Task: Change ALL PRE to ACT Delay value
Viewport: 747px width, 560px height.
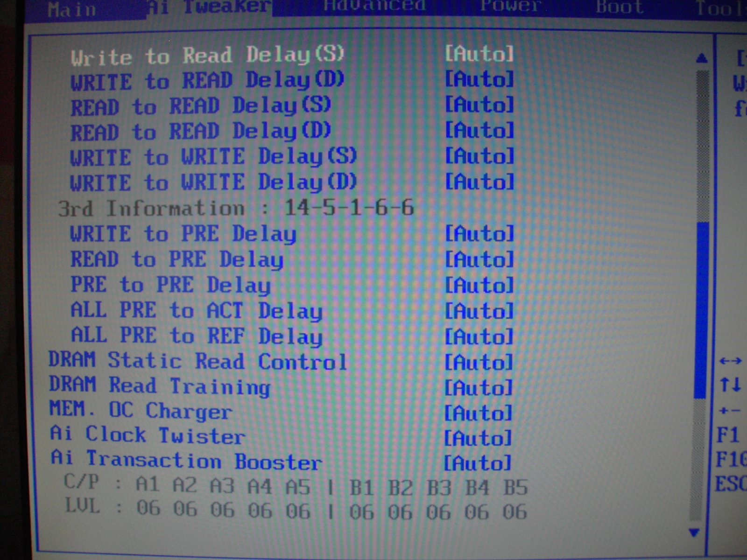Action: [x=479, y=311]
